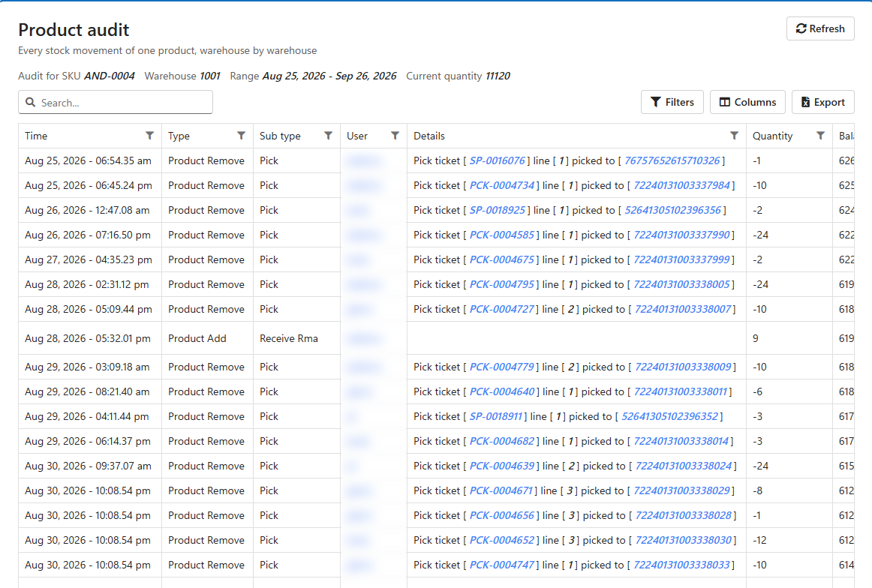
Task: Click the Details column filter icon
Action: coord(734,136)
